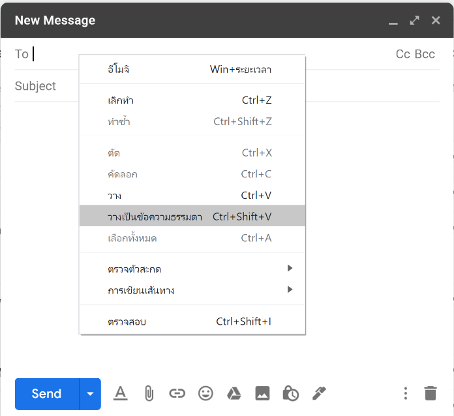Expand การเขียนเส้นทาง submenu arrow

tap(290, 289)
